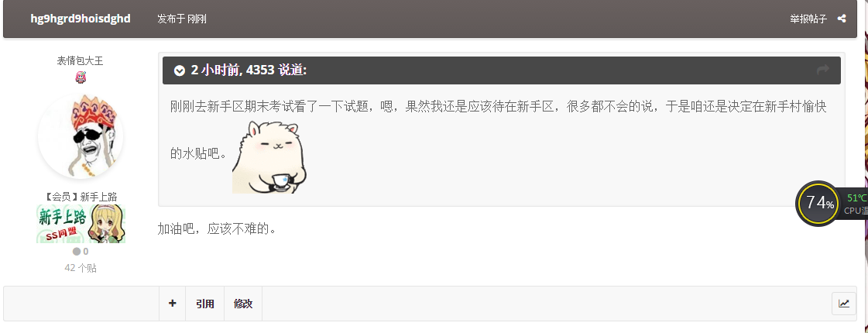Open the reputation chart icon

point(844,303)
